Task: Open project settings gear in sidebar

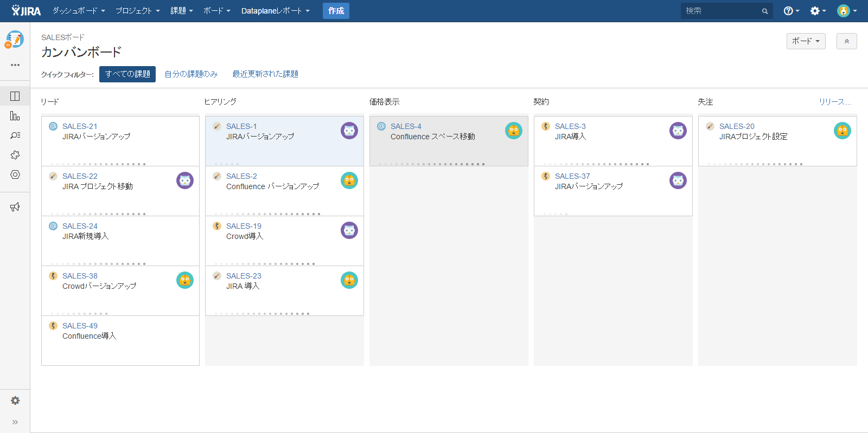Action: point(15,400)
